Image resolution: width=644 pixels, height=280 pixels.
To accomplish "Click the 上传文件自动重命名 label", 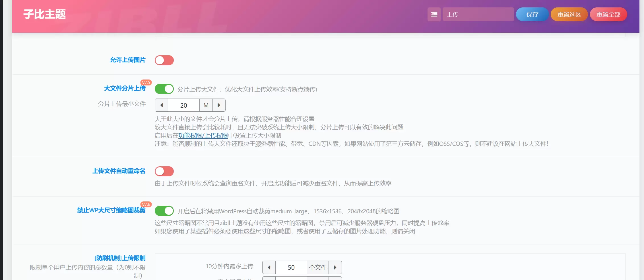I will click(119, 171).
